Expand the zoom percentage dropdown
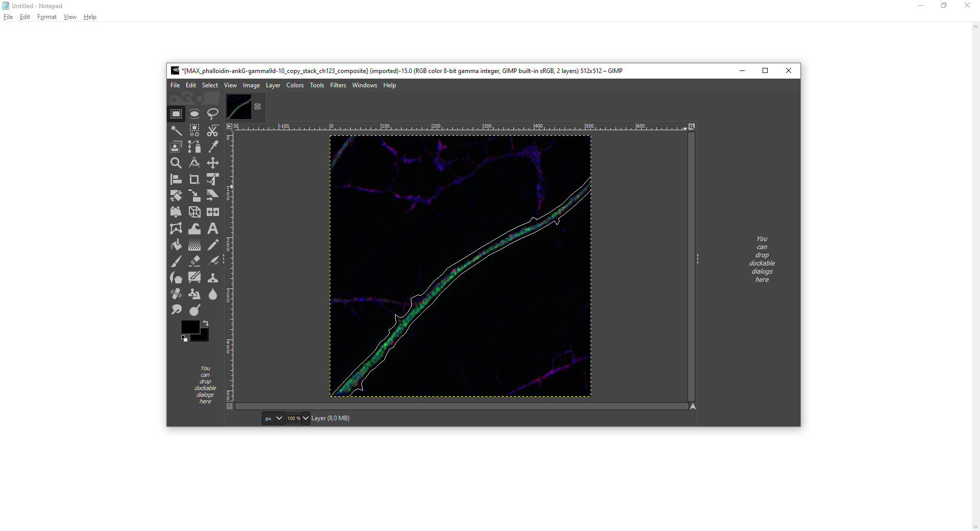 pos(305,418)
